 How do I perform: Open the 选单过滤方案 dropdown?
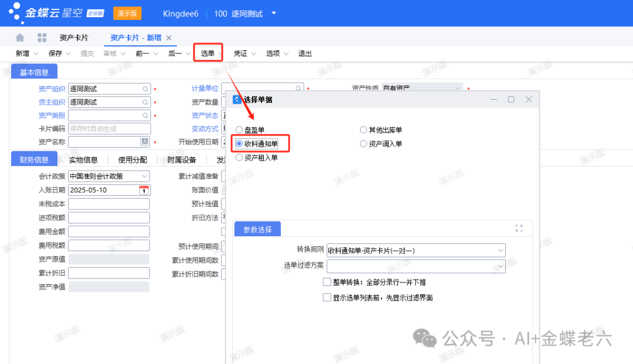tap(500, 266)
